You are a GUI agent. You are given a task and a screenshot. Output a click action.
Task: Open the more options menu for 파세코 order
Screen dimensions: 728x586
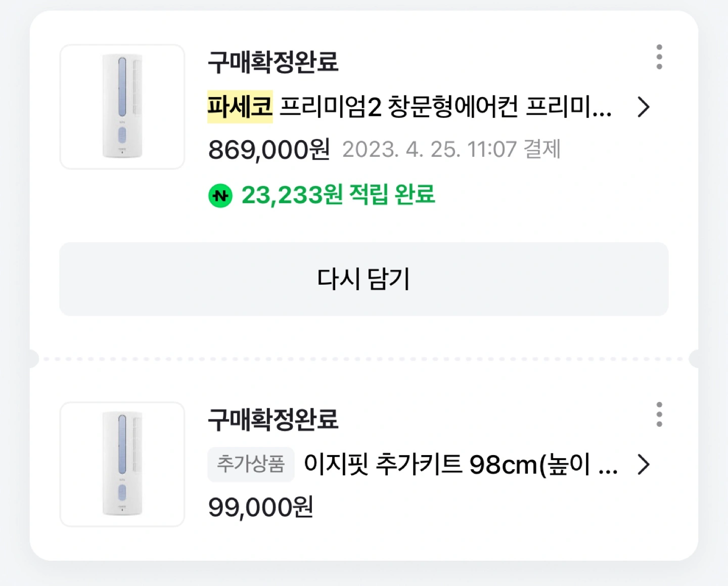659,57
